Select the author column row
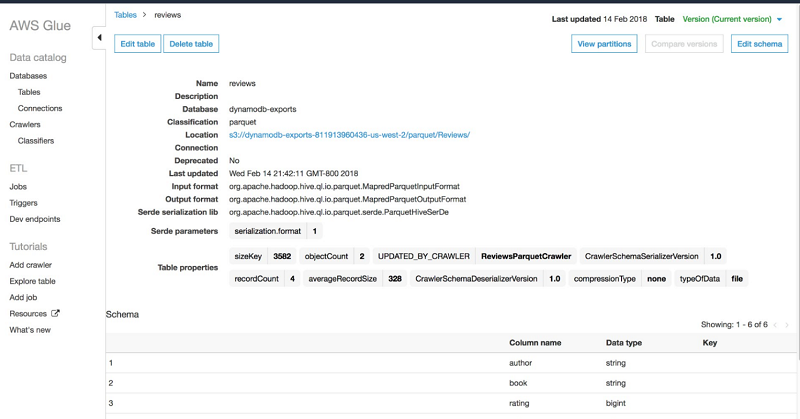The image size is (800, 419). point(451,363)
